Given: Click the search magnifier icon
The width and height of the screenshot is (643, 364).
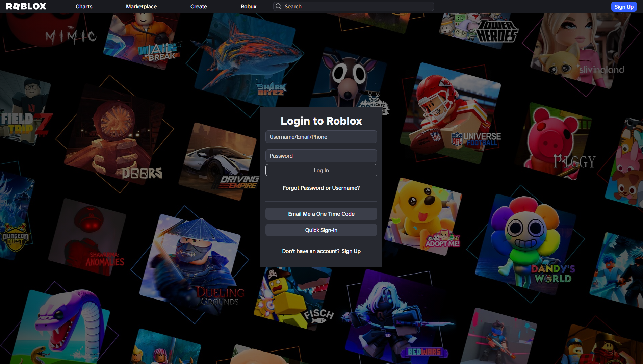Looking at the screenshot, I should click(278, 6).
